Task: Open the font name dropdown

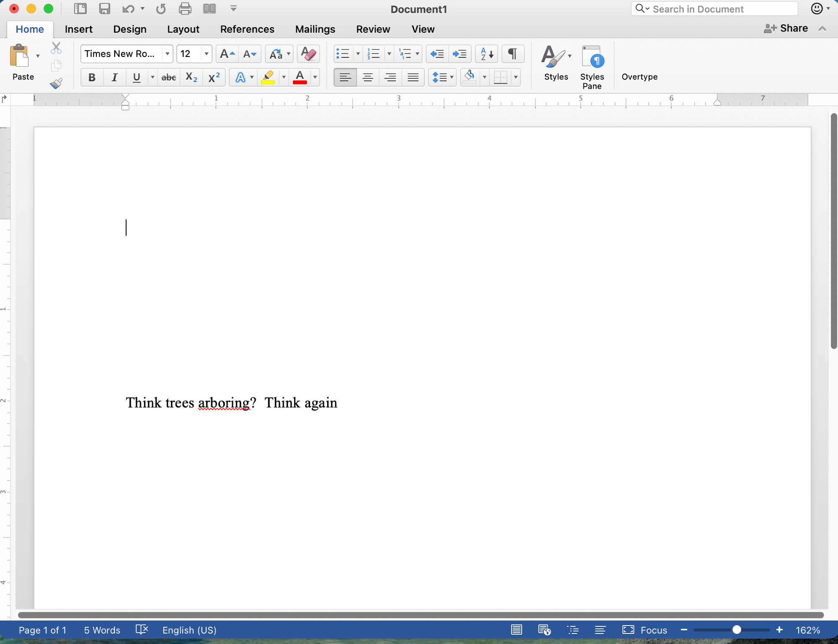Action: 167,54
